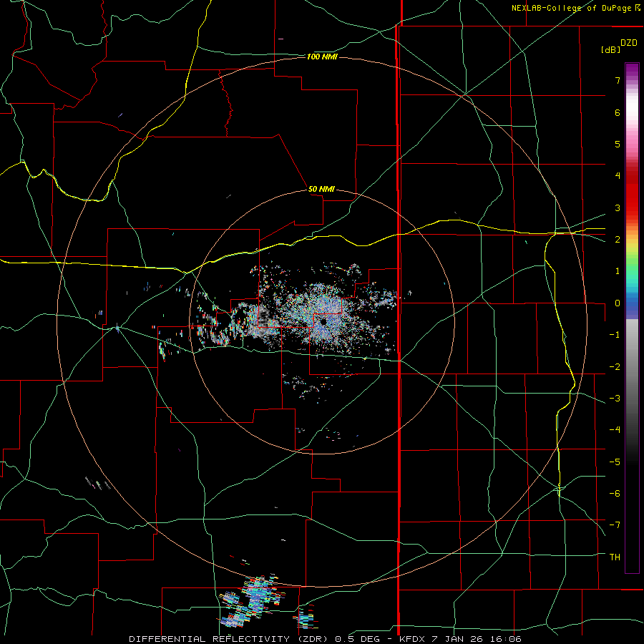The width and height of the screenshot is (644, 644).
Task: Click the 7 value on the color scale
Action: [618, 80]
